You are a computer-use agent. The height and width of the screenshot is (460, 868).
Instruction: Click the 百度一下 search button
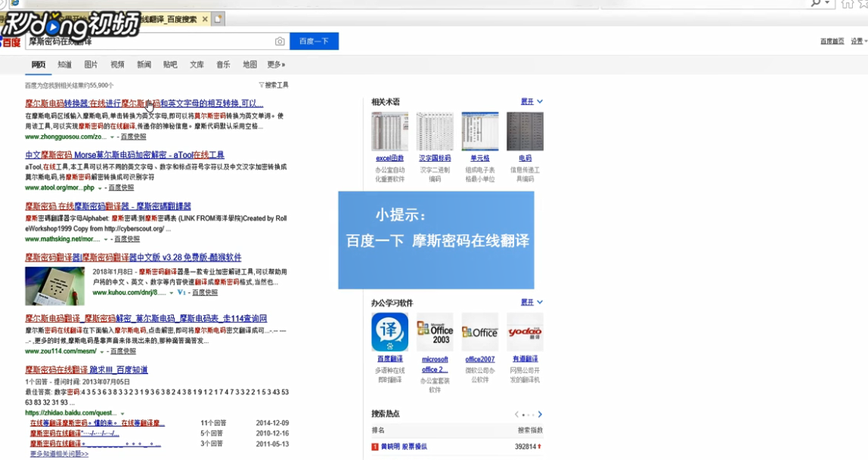(x=314, y=42)
